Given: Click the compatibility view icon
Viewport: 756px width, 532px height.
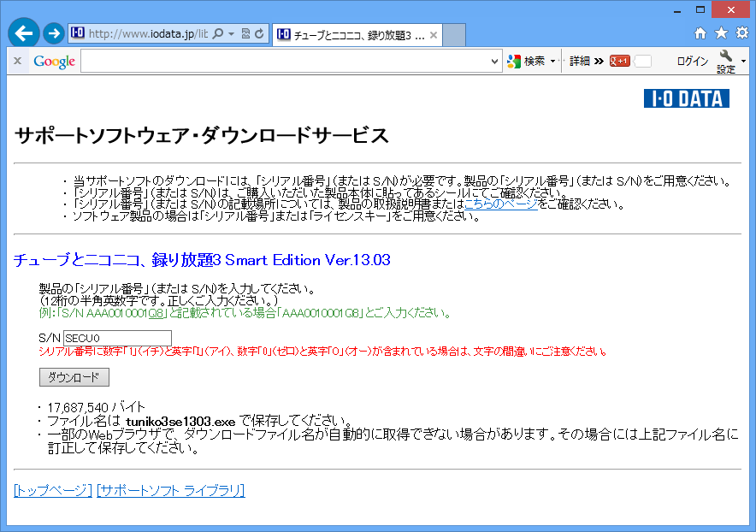Looking at the screenshot, I should coord(245,33).
